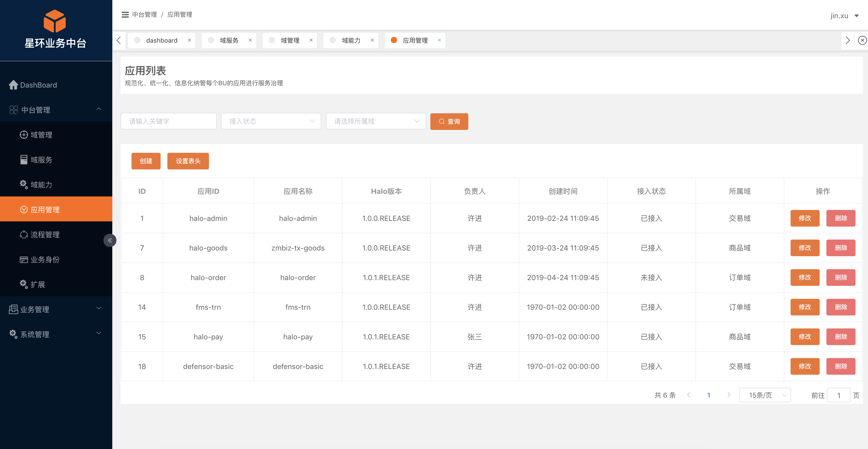Close the 域能力 tab
Screen dimensions: 868x449
tap(372, 40)
